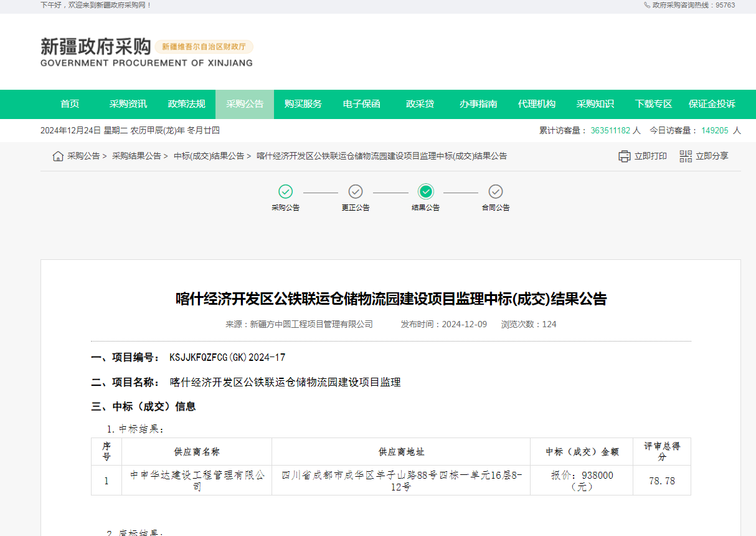Image resolution: width=756 pixels, height=536 pixels.
Task: Select the 结果公告 step circle
Action: (426, 191)
